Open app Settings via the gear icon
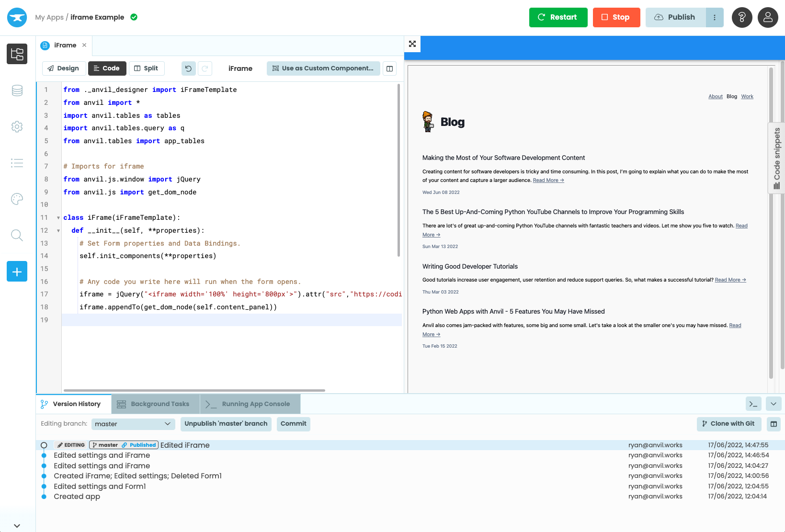 point(17,126)
